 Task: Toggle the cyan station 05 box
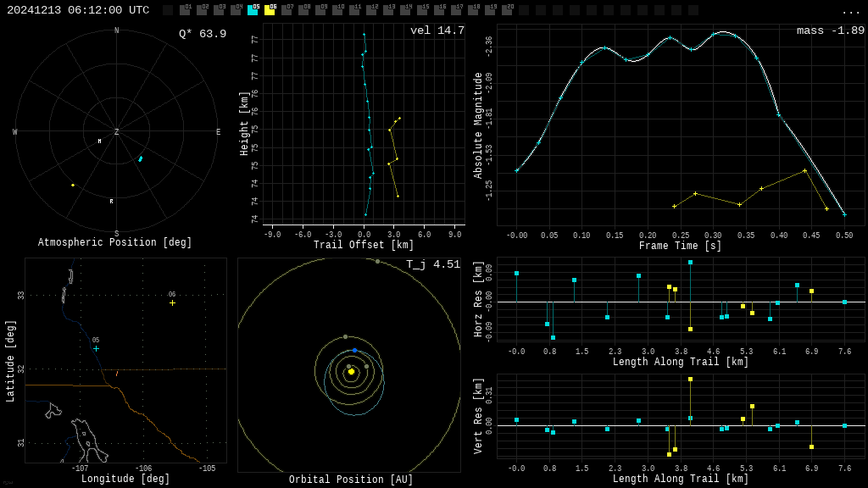253,10
